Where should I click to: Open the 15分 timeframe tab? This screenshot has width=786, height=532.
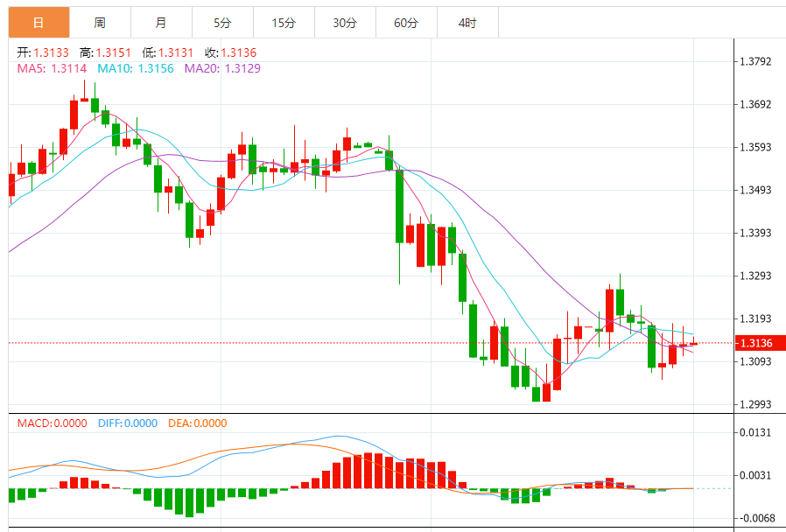pos(284,23)
